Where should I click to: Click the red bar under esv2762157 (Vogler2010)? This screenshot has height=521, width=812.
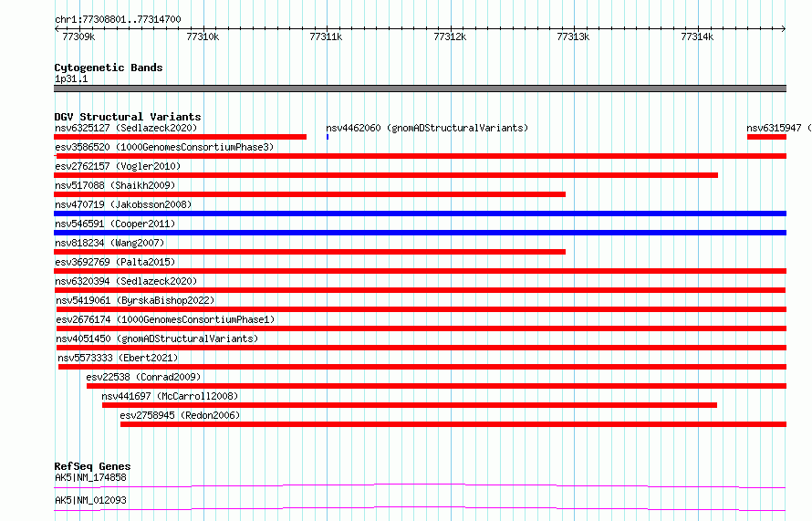point(386,175)
